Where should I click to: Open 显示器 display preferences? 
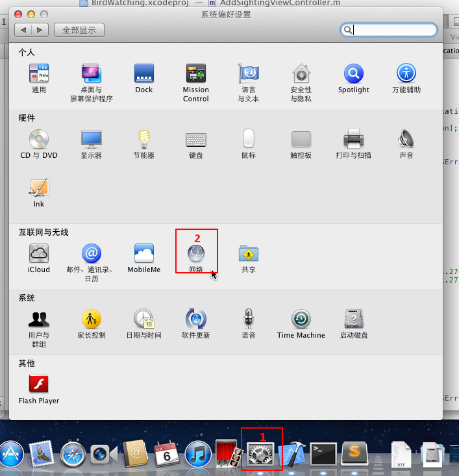[x=92, y=144]
